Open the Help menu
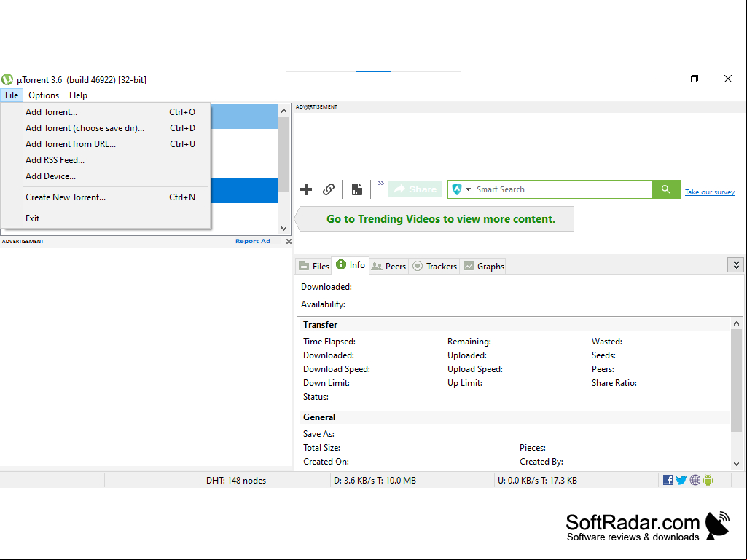Image resolution: width=747 pixels, height=560 pixels. tap(78, 95)
